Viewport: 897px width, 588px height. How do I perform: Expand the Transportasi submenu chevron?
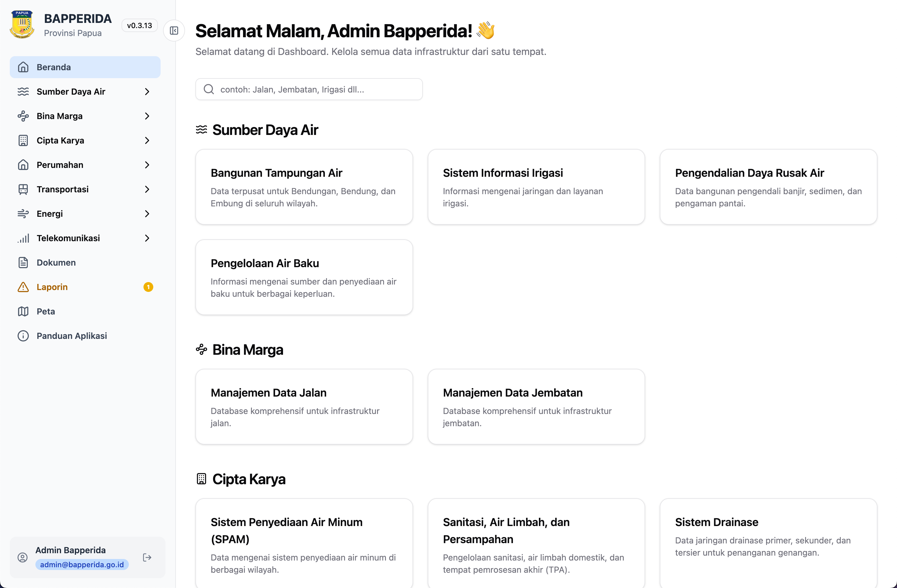tap(147, 189)
